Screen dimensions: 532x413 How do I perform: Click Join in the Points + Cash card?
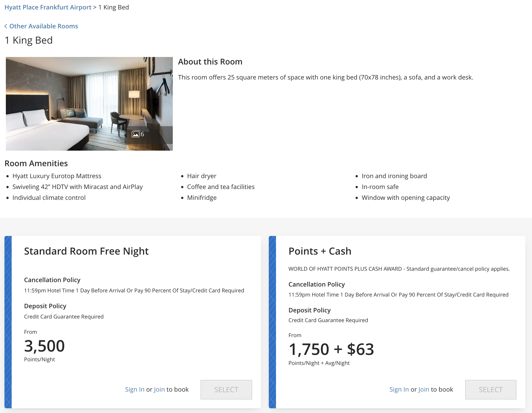[423, 389]
